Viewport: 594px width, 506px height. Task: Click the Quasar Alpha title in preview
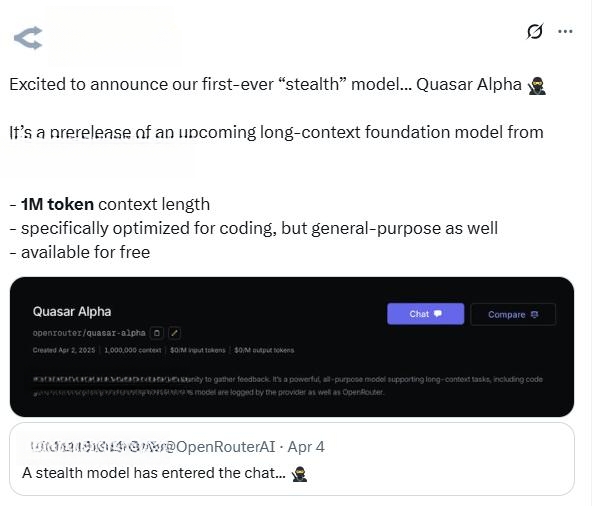click(x=72, y=312)
